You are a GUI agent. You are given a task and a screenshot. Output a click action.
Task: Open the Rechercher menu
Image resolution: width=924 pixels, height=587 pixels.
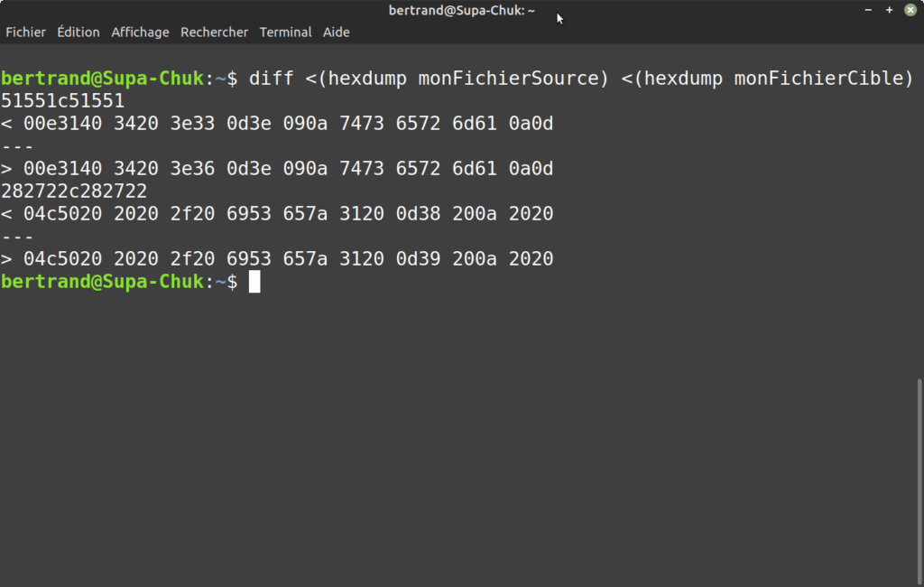point(214,33)
